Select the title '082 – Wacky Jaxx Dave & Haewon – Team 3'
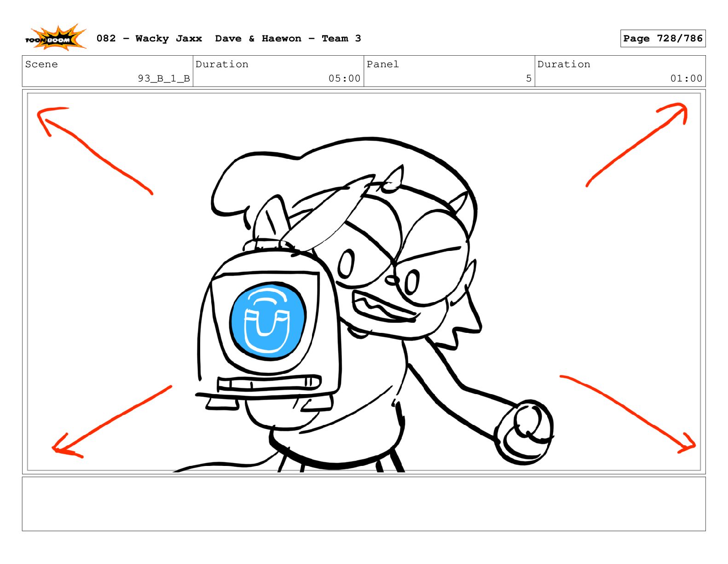 coord(229,39)
